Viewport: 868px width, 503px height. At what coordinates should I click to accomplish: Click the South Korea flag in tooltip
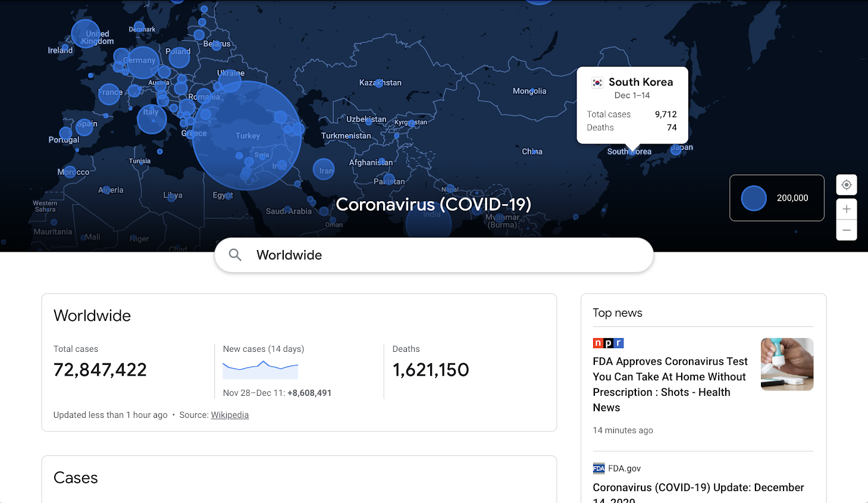pos(597,83)
